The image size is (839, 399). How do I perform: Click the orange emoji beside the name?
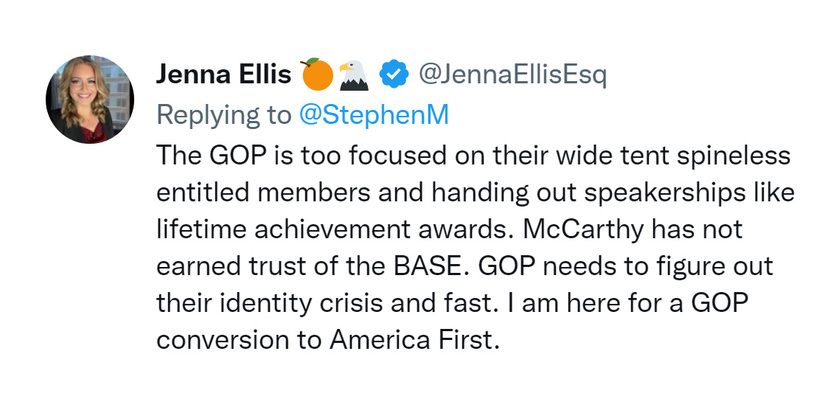[x=317, y=74]
